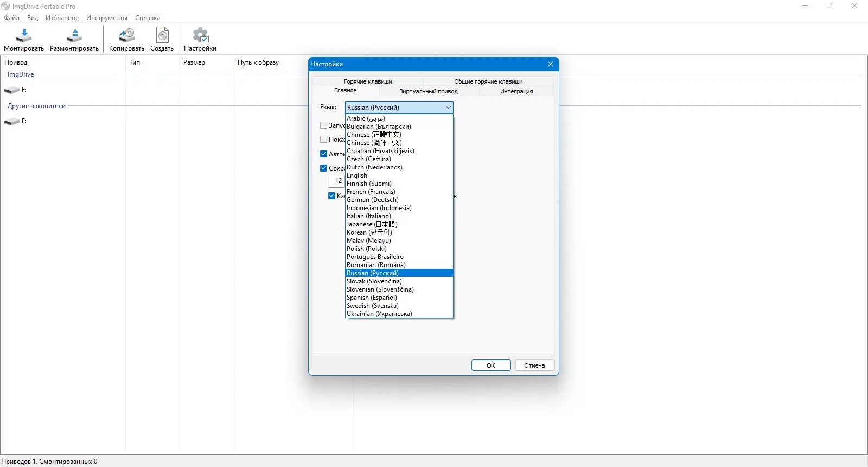Close the Настройки dialog with X
Viewport: 868px width, 467px height.
pos(551,64)
